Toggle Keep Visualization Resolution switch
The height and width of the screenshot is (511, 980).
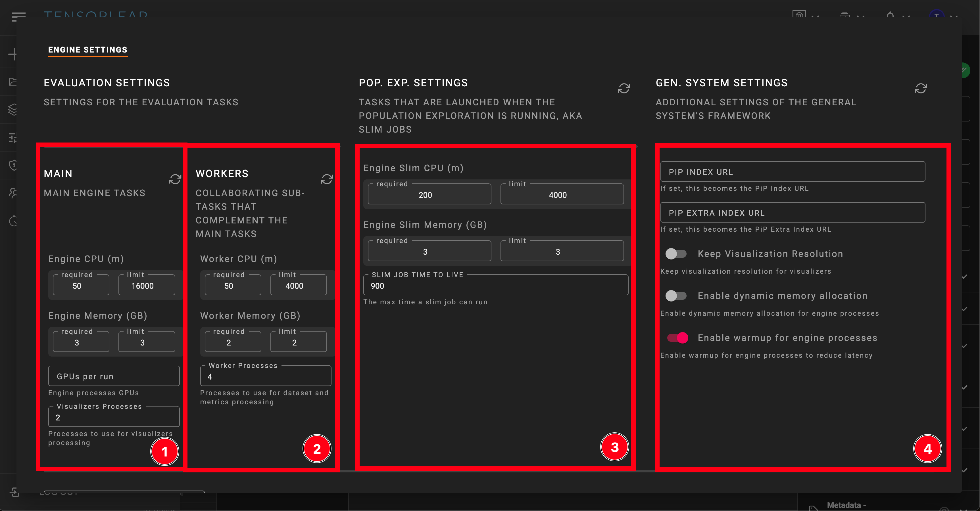click(676, 254)
